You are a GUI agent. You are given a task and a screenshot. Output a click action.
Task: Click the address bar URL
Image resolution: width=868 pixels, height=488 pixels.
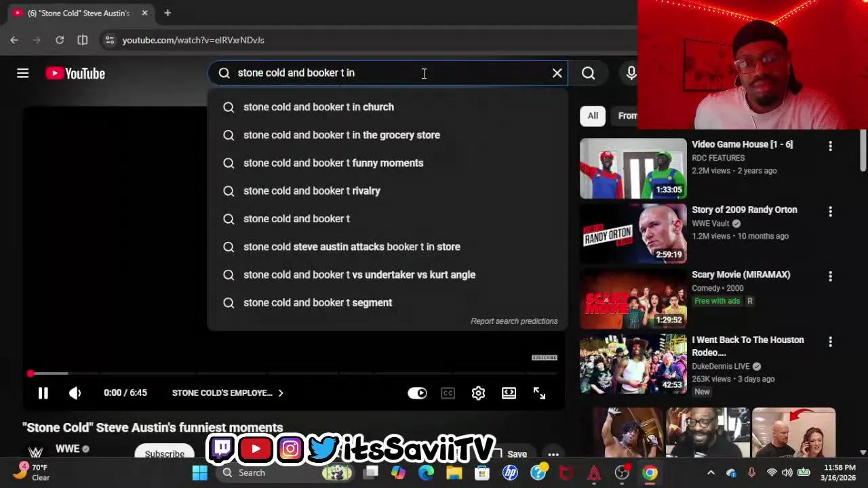click(x=193, y=40)
